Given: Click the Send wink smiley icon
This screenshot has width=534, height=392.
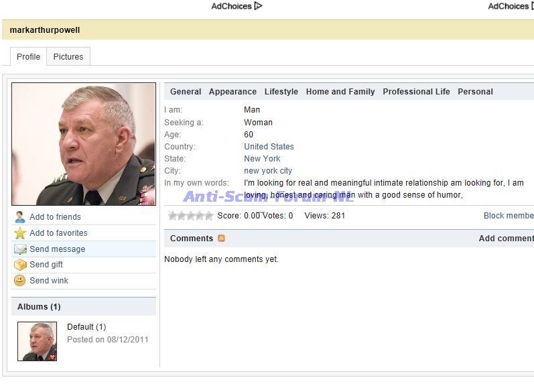Looking at the screenshot, I should (20, 281).
